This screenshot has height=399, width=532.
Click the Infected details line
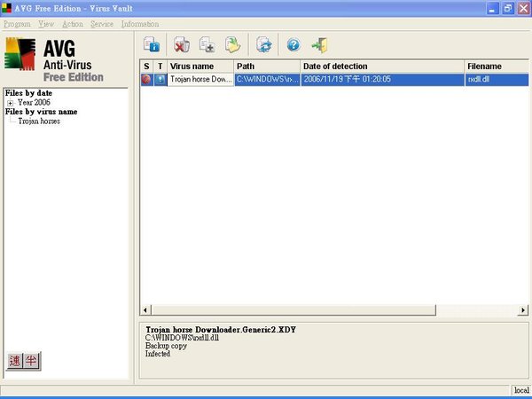pos(158,354)
